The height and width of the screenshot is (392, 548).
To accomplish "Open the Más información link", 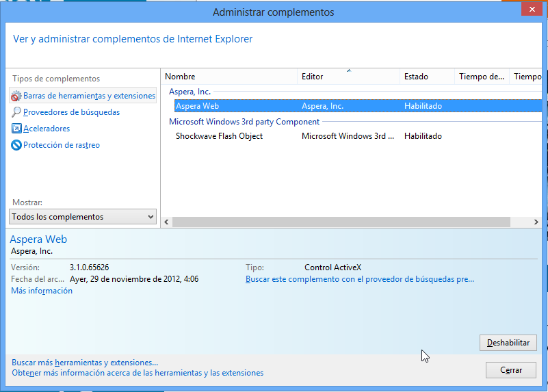I will tap(42, 291).
